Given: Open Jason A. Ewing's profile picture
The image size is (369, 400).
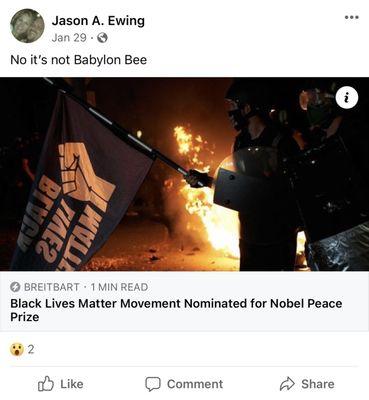Looking at the screenshot, I should point(27,26).
